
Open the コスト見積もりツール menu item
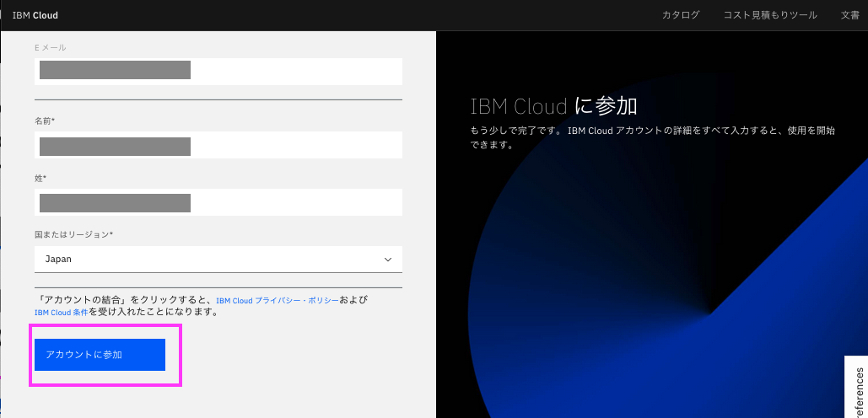[770, 15]
